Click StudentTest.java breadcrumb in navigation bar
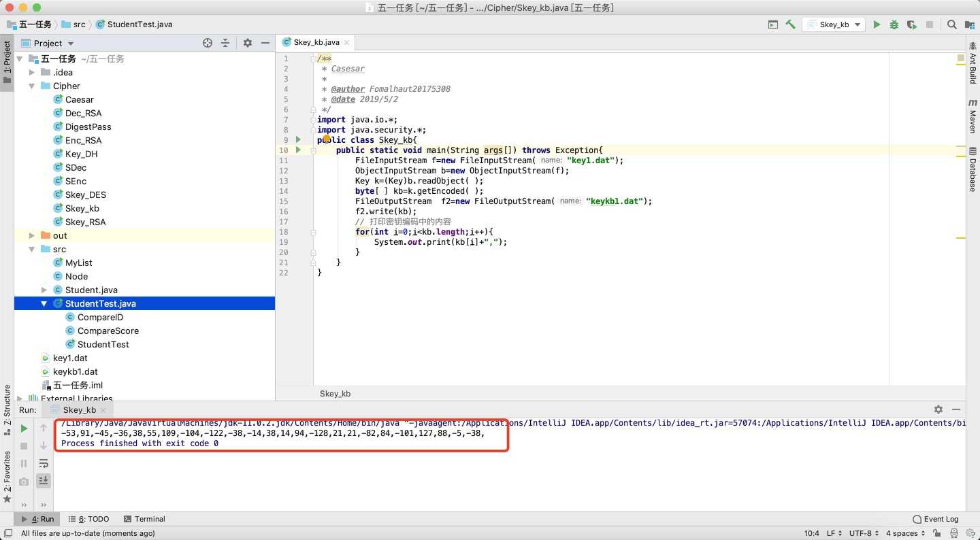The height and width of the screenshot is (540, 980). point(134,24)
